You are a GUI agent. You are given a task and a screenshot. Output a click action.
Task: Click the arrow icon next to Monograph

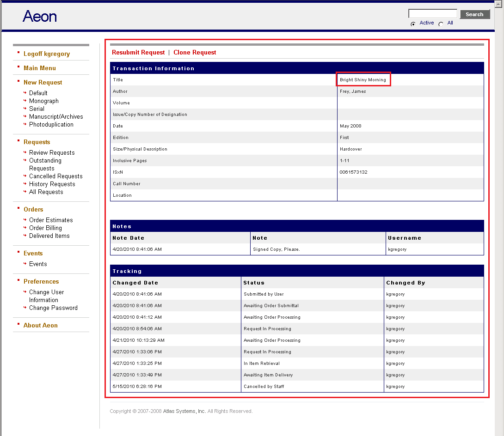[25, 101]
